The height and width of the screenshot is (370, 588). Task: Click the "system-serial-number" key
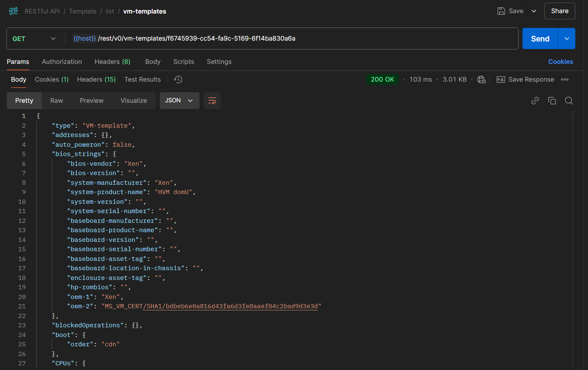(x=109, y=211)
